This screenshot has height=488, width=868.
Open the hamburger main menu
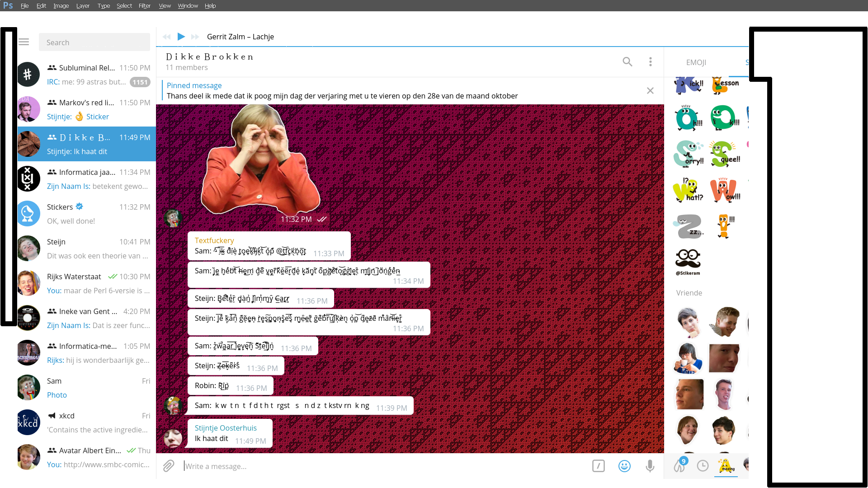[x=24, y=42]
